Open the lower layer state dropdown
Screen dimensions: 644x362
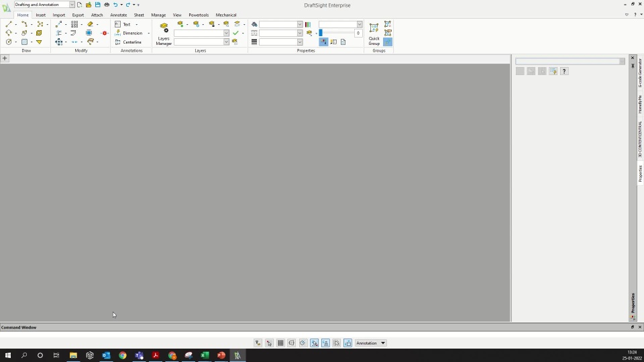coord(226,42)
